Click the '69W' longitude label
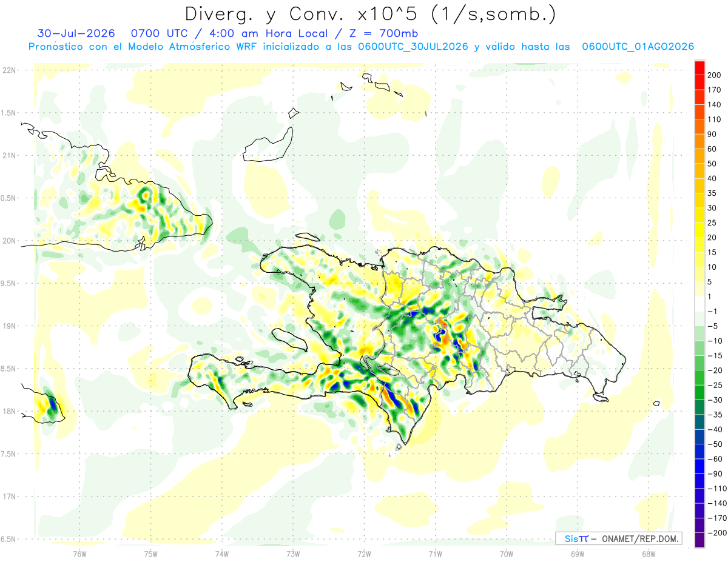728x562 pixels. (x=578, y=554)
